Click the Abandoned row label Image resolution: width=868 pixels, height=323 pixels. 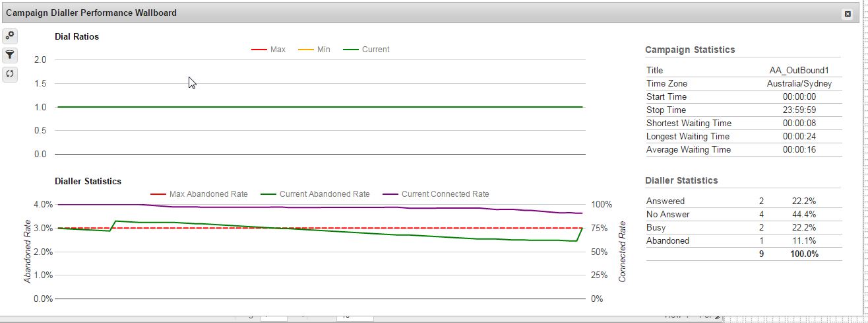click(667, 240)
